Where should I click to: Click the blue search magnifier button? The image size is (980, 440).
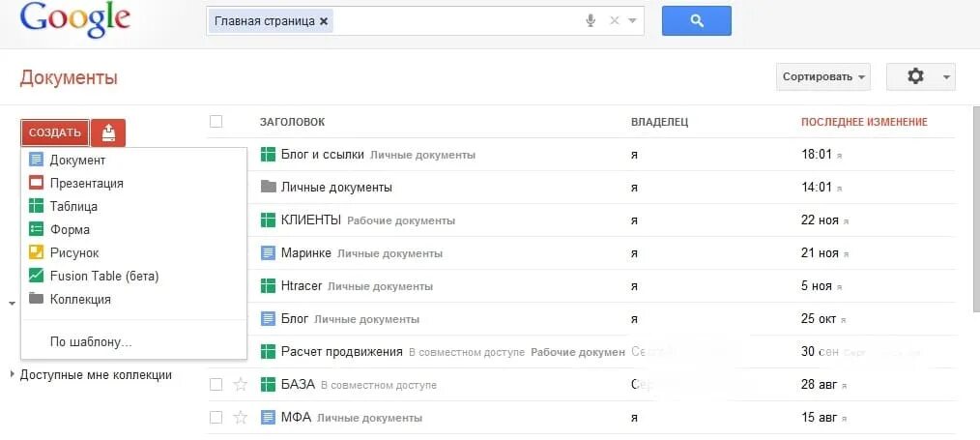[x=696, y=20]
